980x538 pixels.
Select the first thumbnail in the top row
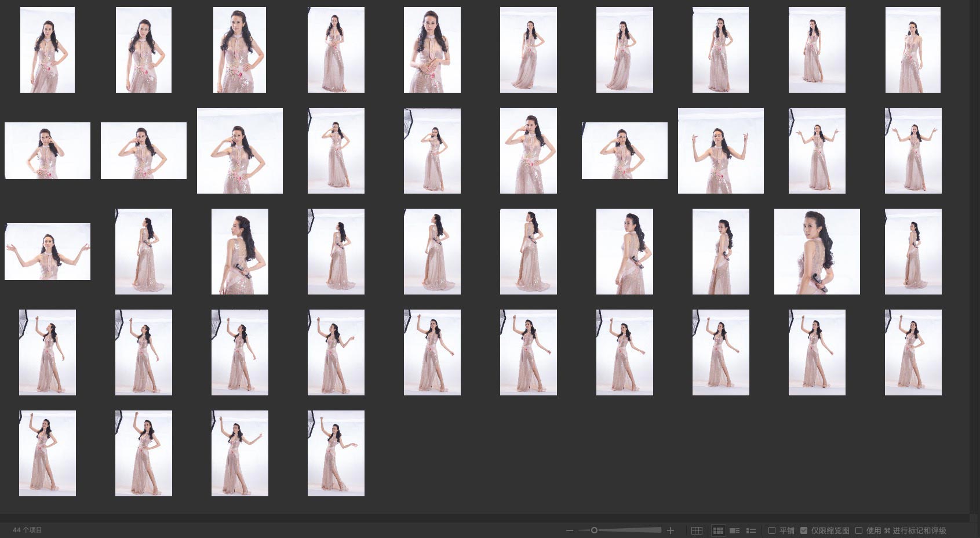(x=48, y=50)
